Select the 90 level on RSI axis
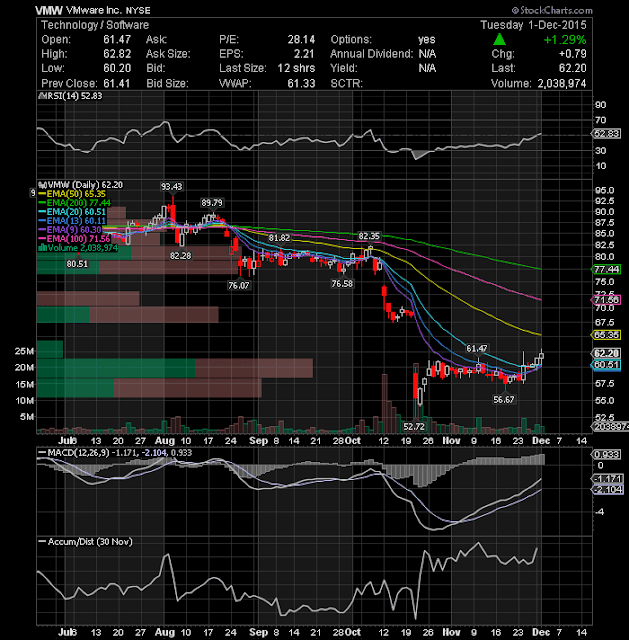629x640 pixels. pyautogui.click(x=600, y=105)
